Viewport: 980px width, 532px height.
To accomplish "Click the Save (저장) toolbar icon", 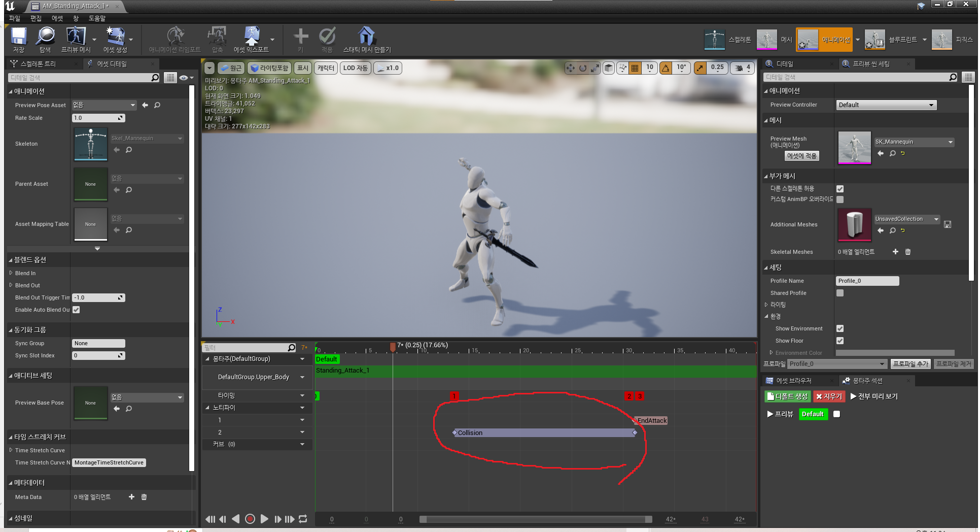I will 19,37.
